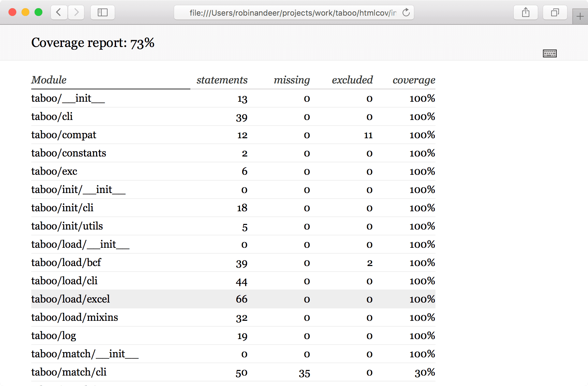Viewport: 588px width, 386px height.
Task: Toggle the Safari sidebar icon
Action: click(x=102, y=12)
